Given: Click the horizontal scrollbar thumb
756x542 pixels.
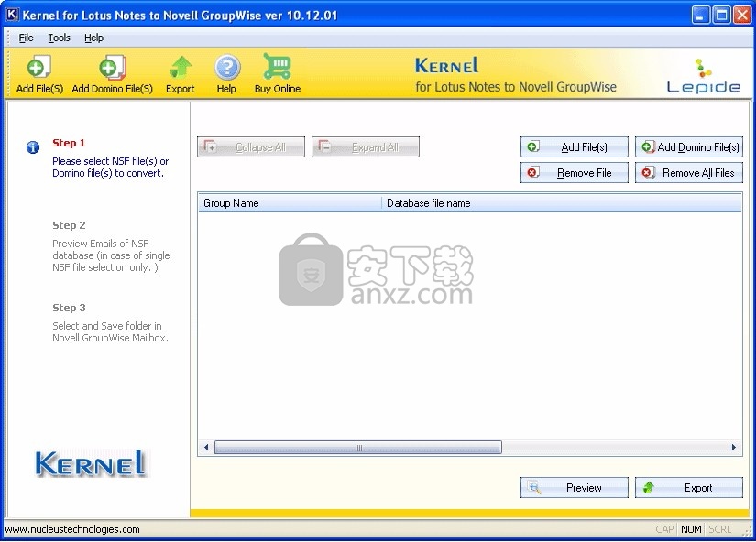Looking at the screenshot, I should click(358, 447).
